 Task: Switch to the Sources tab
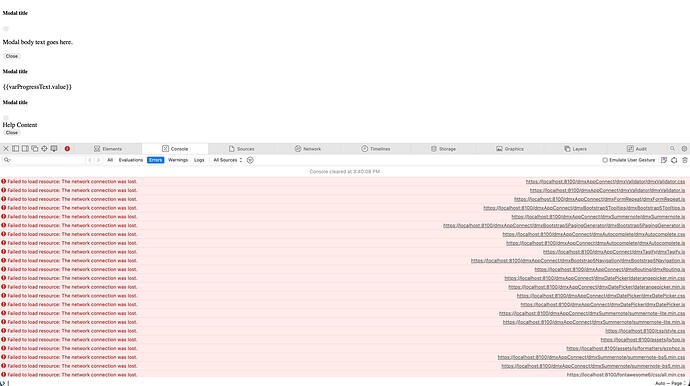[x=242, y=149]
